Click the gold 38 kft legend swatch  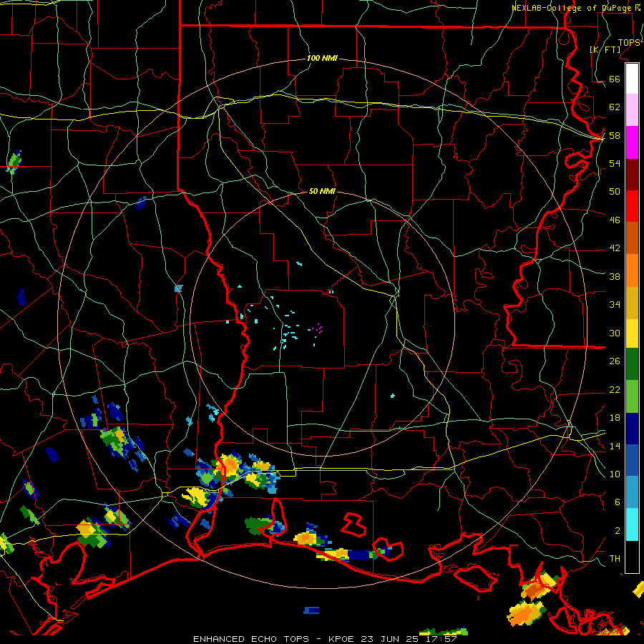tap(632, 303)
